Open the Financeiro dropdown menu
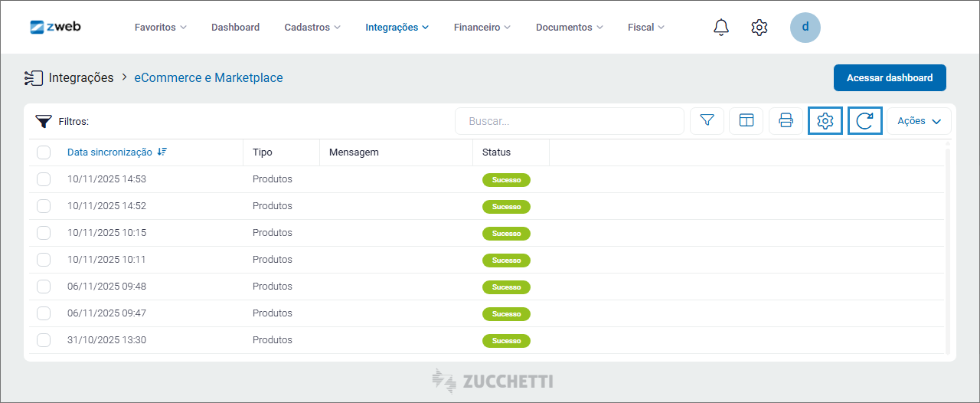 point(482,28)
